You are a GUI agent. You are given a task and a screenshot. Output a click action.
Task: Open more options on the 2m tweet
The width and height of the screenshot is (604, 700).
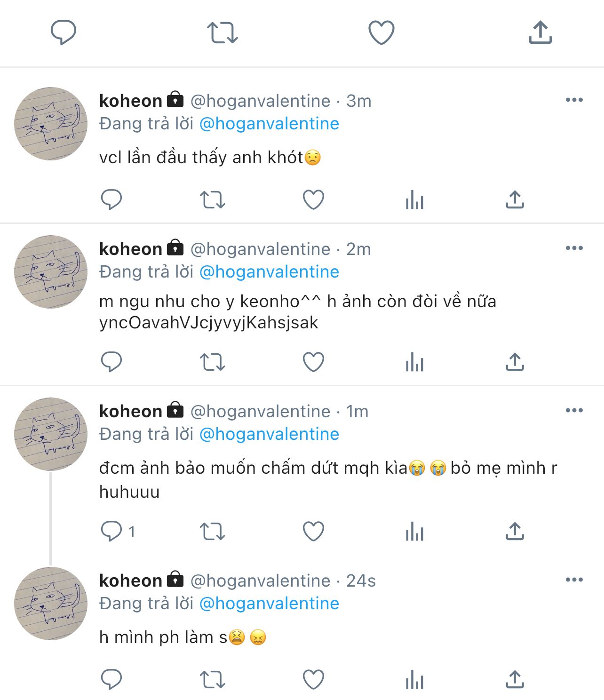pyautogui.click(x=574, y=248)
